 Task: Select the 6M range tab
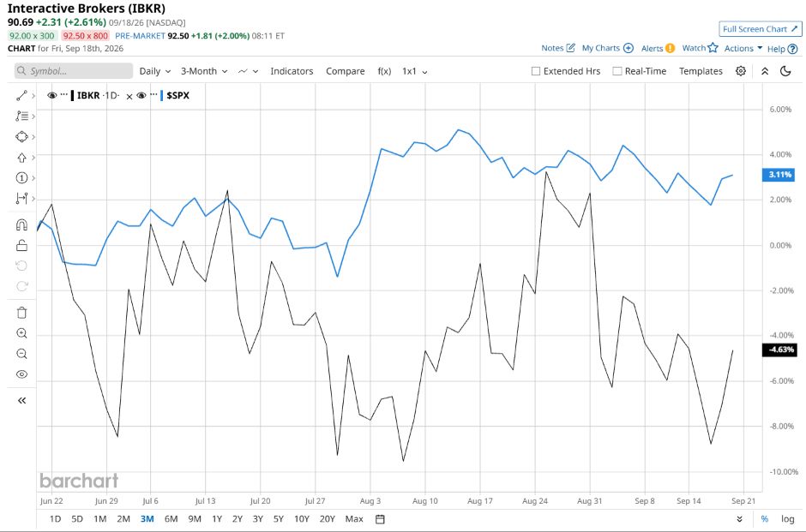171,519
